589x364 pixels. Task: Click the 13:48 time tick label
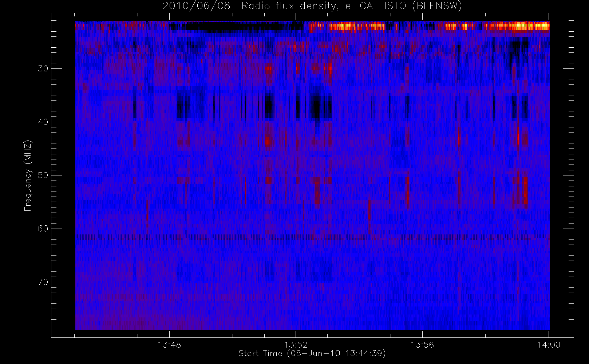[169, 345]
